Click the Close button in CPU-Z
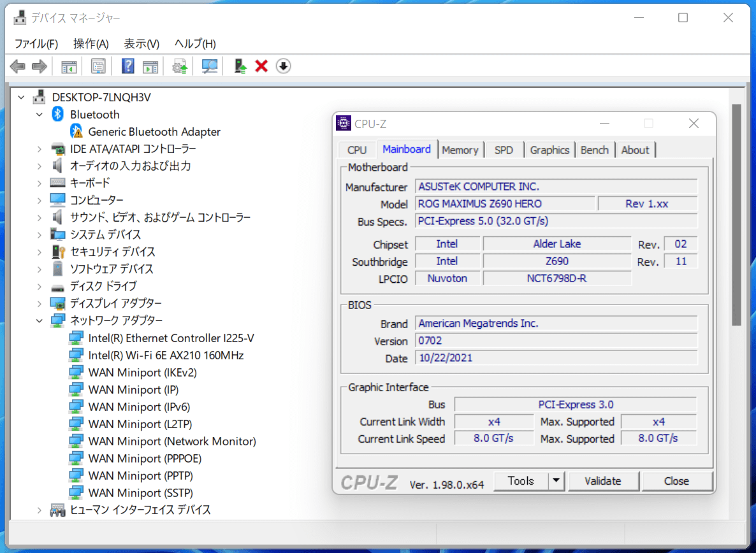Screen dimensions: 756x553 (x=676, y=481)
